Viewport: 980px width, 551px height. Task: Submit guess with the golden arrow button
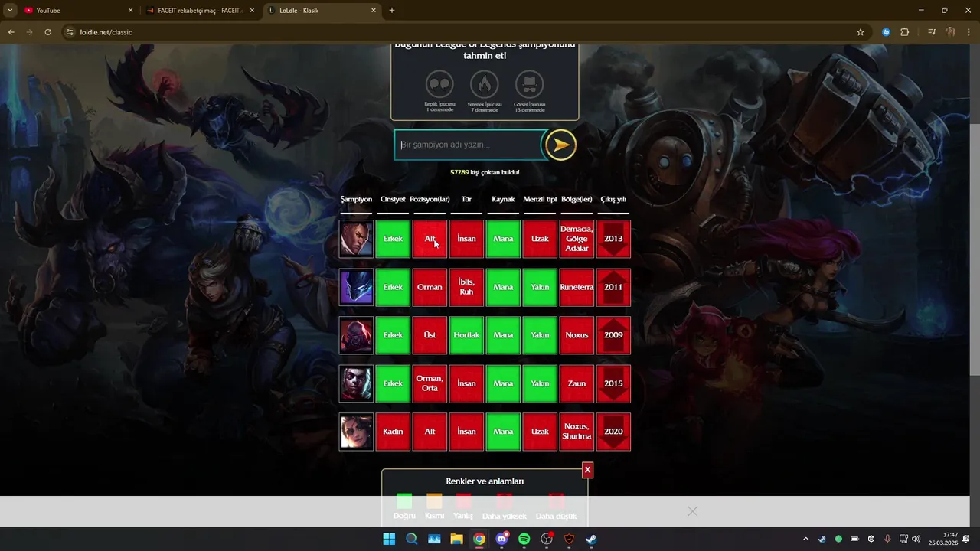tap(560, 145)
